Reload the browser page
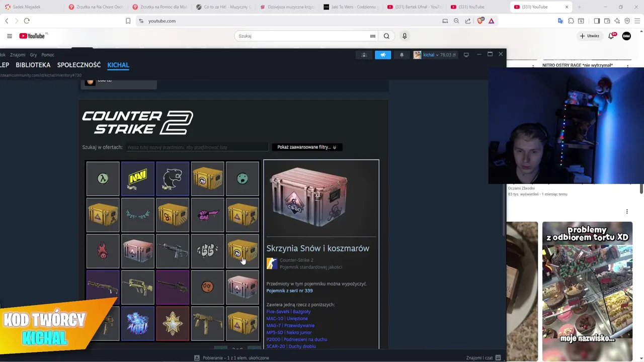The height and width of the screenshot is (362, 644). click(x=27, y=21)
